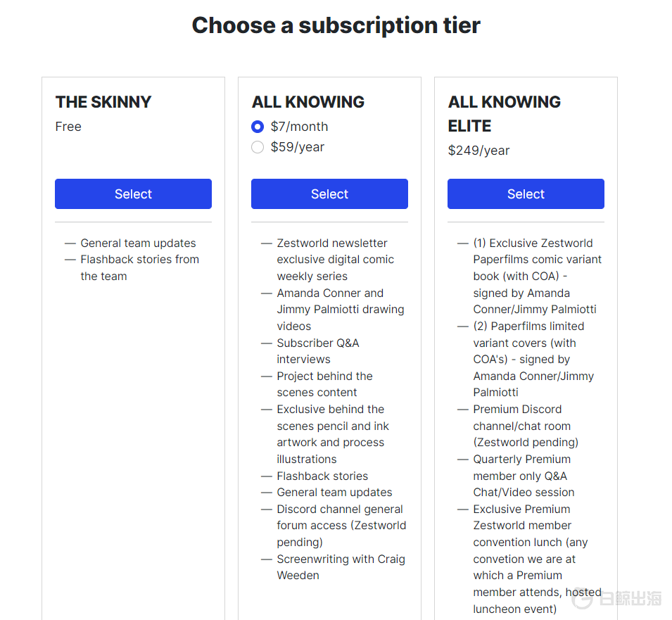Image resolution: width=672 pixels, height=620 pixels.
Task: Click the "General team updates" item in The Skinny
Action: point(138,243)
